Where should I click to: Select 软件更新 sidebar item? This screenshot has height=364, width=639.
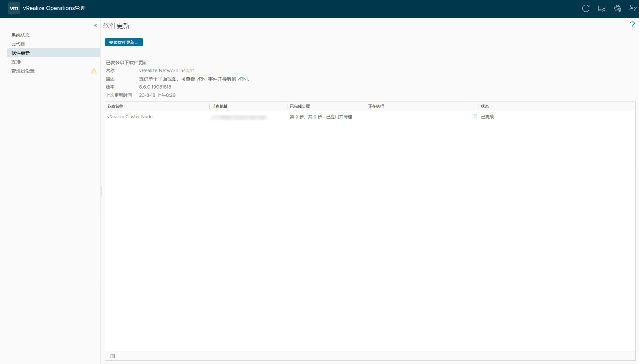(x=21, y=53)
